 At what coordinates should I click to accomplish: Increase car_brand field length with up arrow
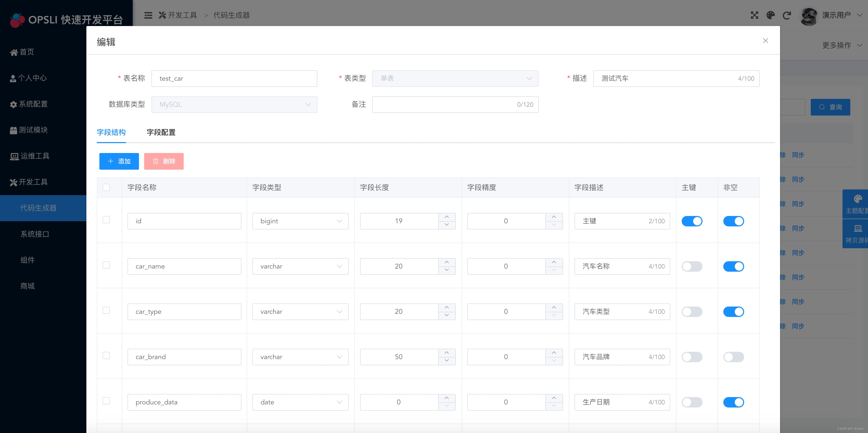(446, 353)
